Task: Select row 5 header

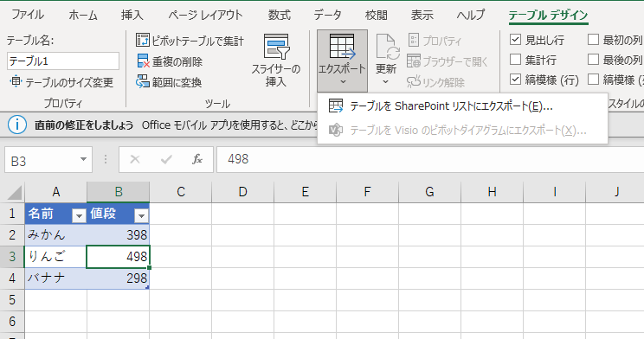Action: [x=12, y=299]
